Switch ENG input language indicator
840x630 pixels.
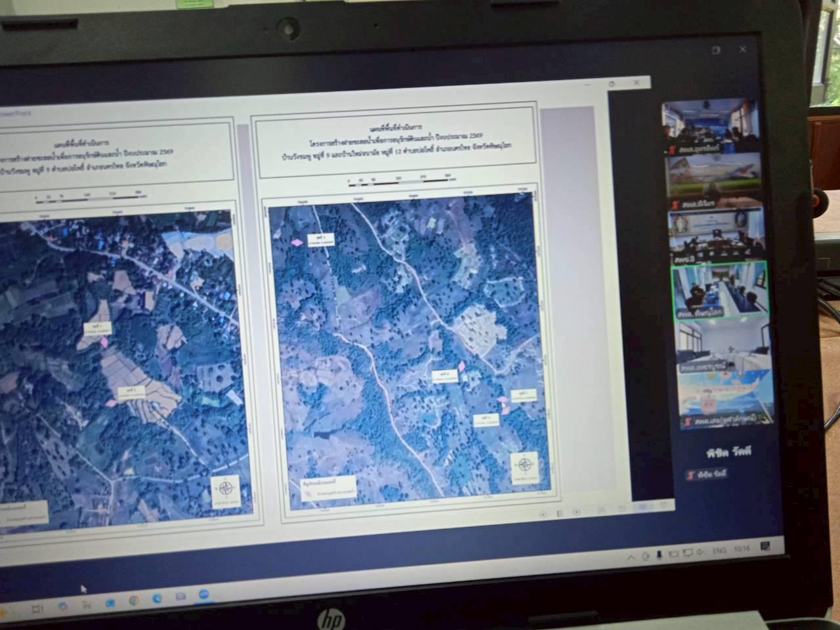(720, 551)
